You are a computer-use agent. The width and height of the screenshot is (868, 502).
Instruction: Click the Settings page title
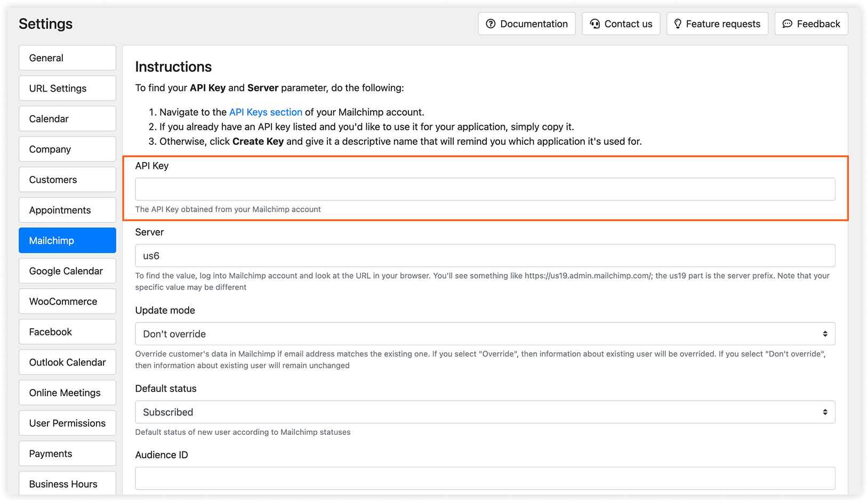coord(45,24)
